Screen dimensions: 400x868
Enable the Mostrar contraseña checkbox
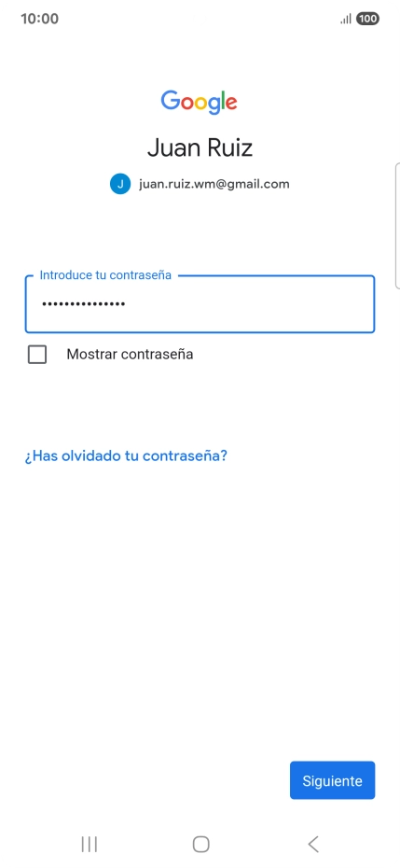pyautogui.click(x=37, y=355)
